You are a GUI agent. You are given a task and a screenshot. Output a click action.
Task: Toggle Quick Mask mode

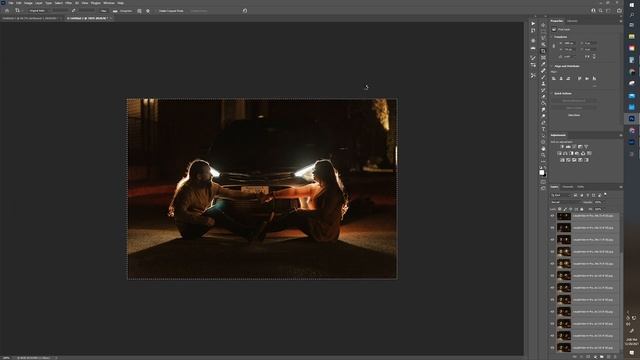543,182
